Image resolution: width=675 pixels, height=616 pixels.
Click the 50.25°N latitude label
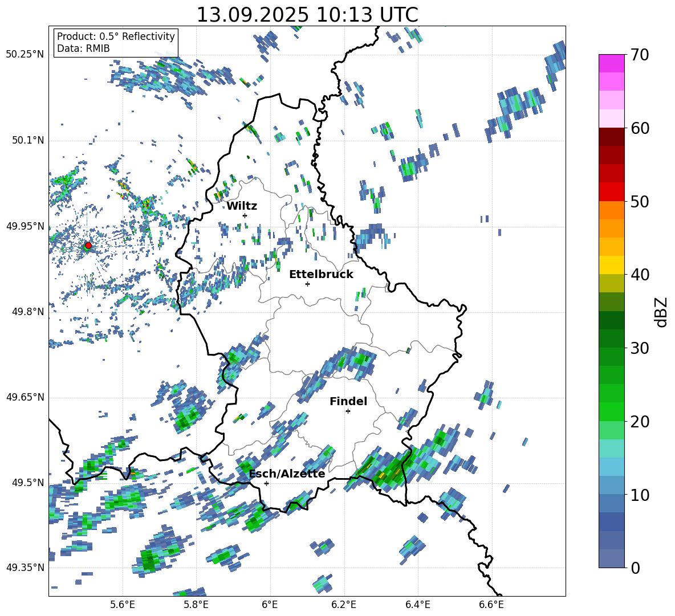[x=25, y=55]
